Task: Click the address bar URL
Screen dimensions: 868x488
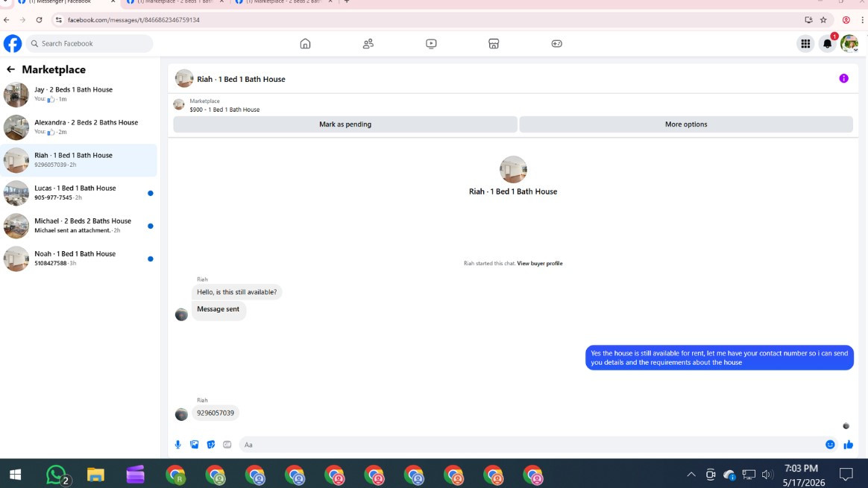Action: pos(133,20)
